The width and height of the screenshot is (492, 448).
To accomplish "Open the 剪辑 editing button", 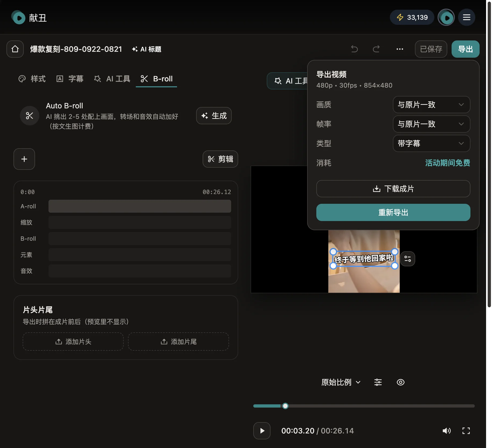I will tap(220, 159).
